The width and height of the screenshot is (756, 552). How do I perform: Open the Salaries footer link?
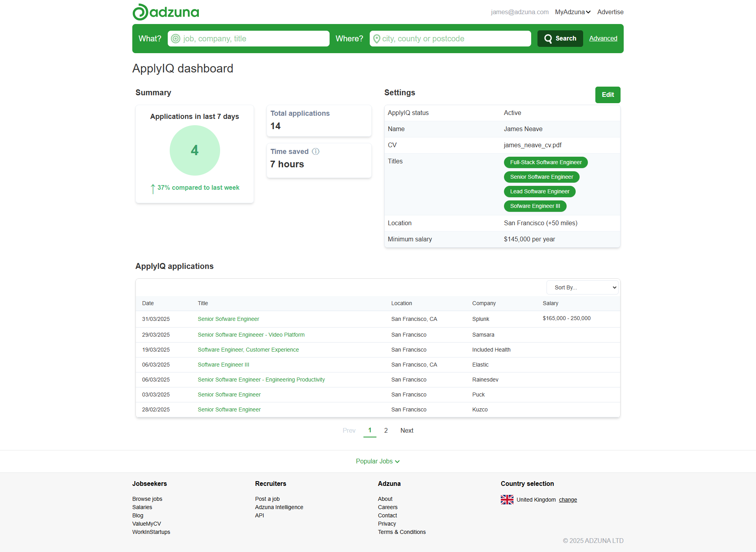142,507
